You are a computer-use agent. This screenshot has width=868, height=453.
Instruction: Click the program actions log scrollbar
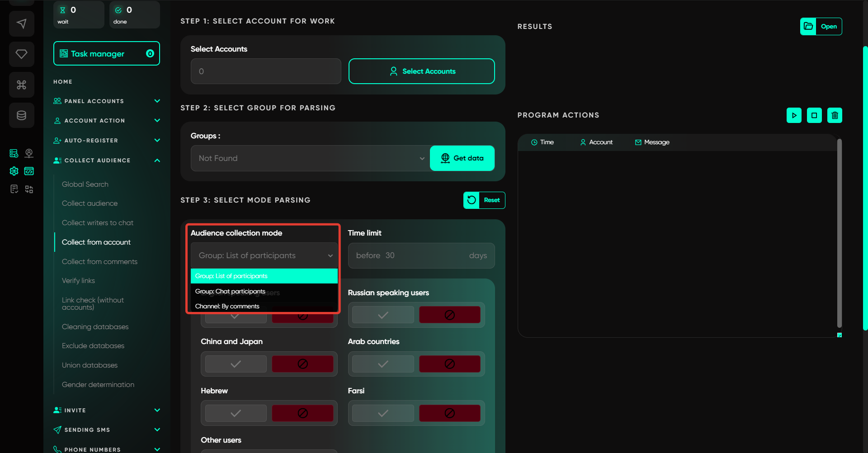coord(839,233)
